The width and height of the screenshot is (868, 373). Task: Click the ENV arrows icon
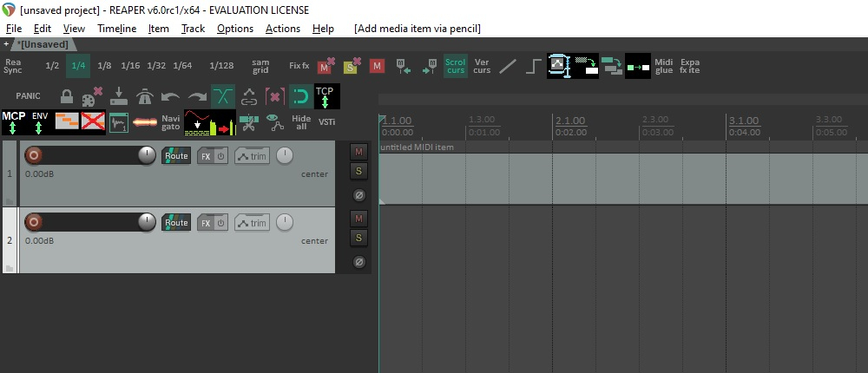[40, 122]
